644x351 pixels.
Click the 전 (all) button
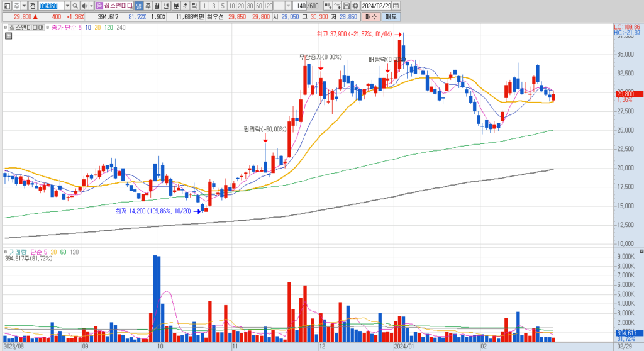pyautogui.click(x=33, y=6)
